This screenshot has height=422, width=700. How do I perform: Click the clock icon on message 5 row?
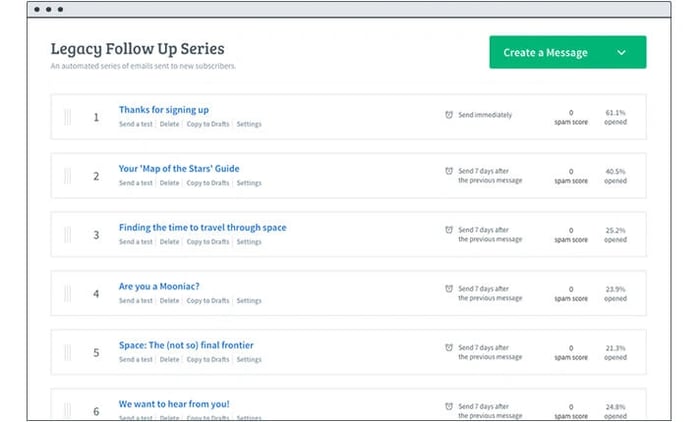449,348
